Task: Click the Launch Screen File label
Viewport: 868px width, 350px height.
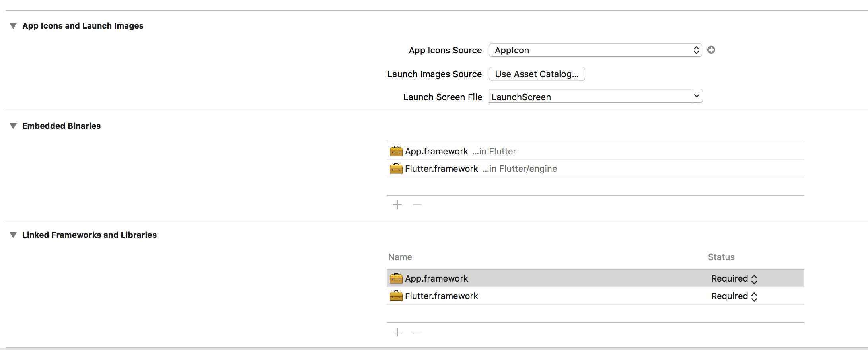Action: [x=443, y=97]
